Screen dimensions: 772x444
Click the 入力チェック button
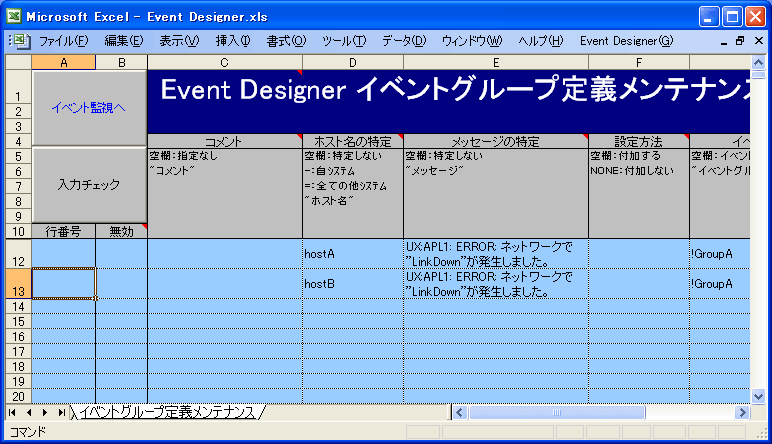[89, 185]
